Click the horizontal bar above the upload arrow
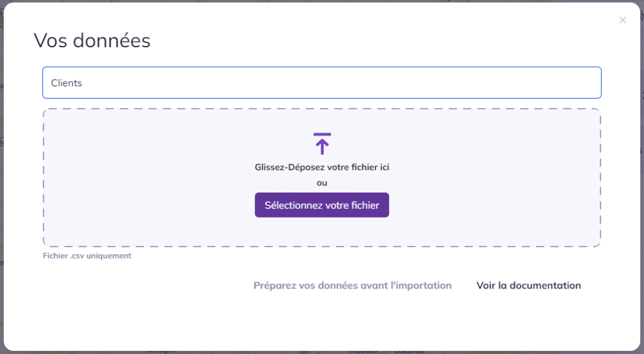The image size is (644, 354). (322, 134)
